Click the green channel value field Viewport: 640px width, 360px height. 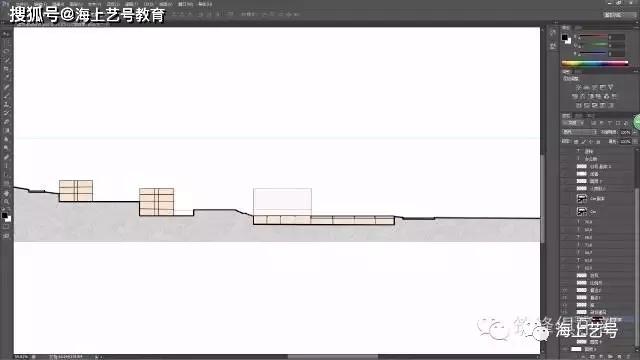coord(617,45)
